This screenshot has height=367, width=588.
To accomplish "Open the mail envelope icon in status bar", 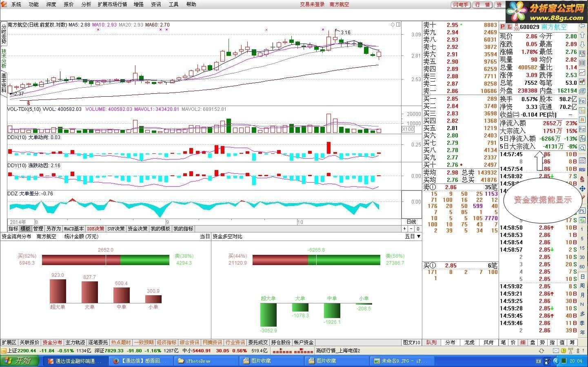I will click(x=556, y=351).
